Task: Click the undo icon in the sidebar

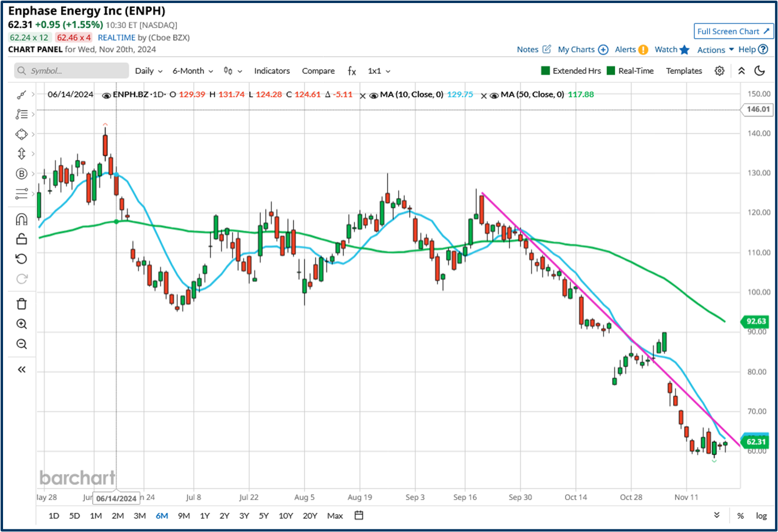Action: 21,258
